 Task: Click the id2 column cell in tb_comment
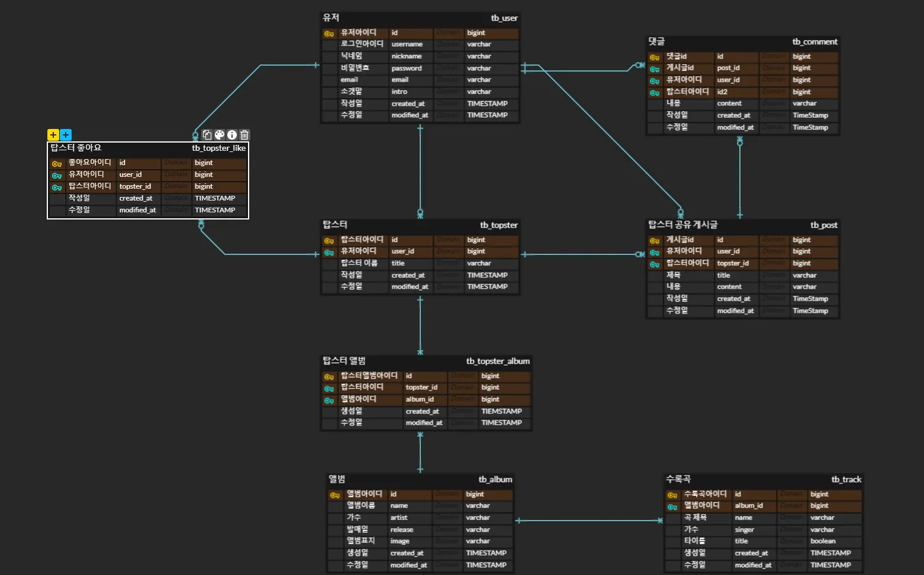(737, 92)
